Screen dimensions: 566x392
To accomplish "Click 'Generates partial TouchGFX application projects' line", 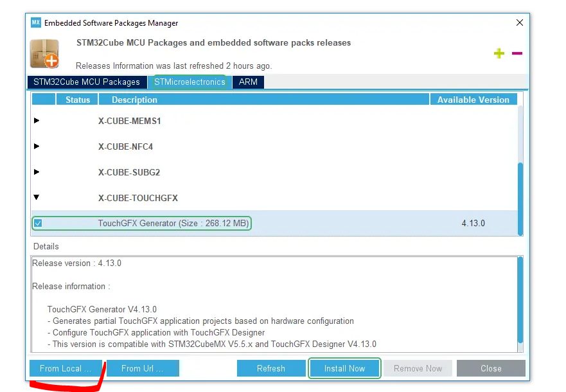I will point(200,321).
